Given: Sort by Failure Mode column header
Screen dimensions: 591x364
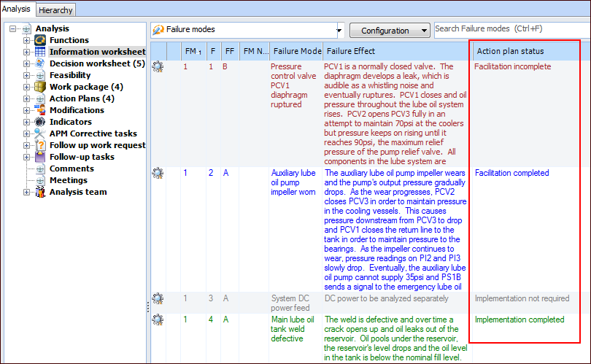Looking at the screenshot, I should 296,51.
